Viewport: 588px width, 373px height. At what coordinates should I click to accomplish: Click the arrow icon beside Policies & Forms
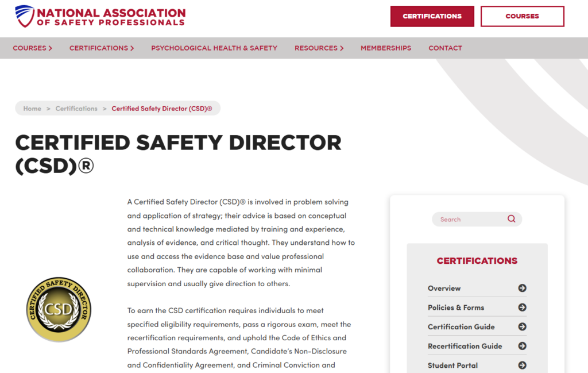point(523,307)
